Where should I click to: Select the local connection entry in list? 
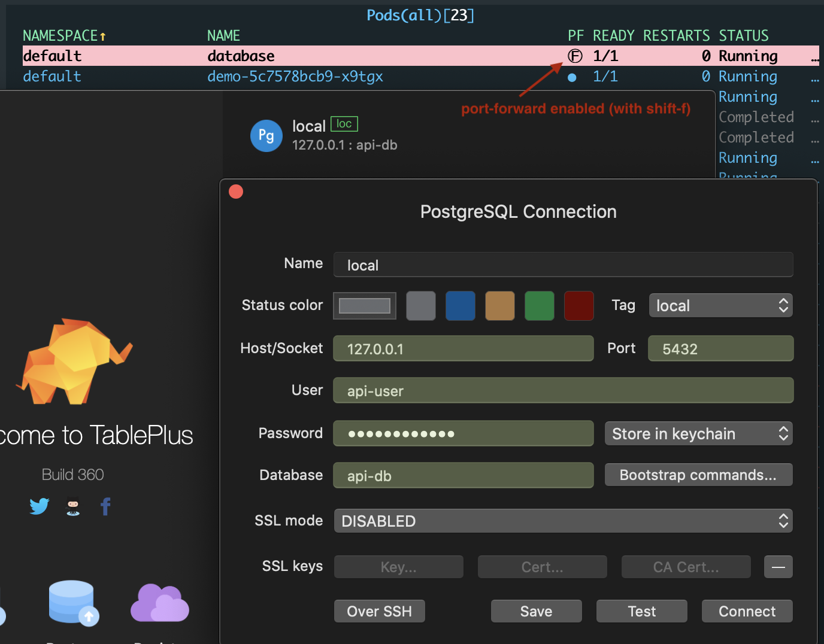(x=469, y=136)
